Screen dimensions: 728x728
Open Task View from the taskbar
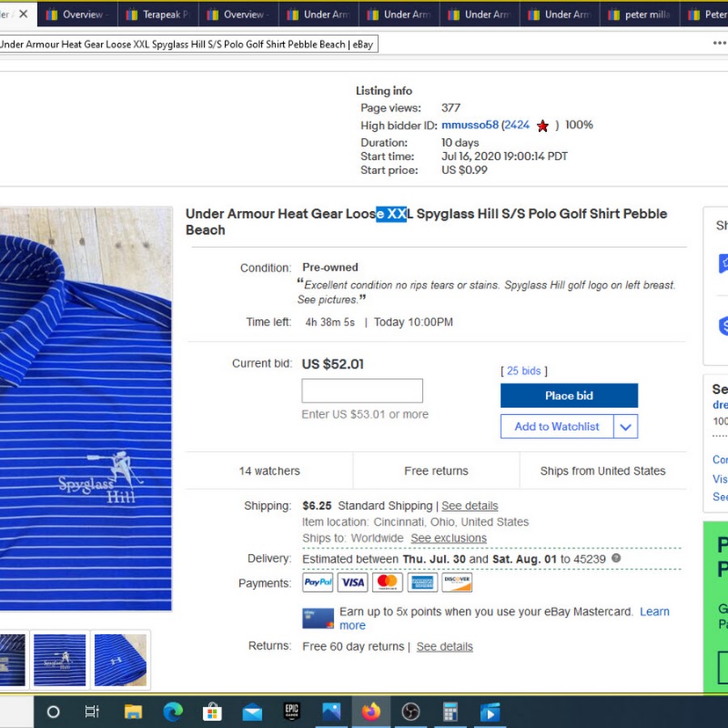pos(92,711)
